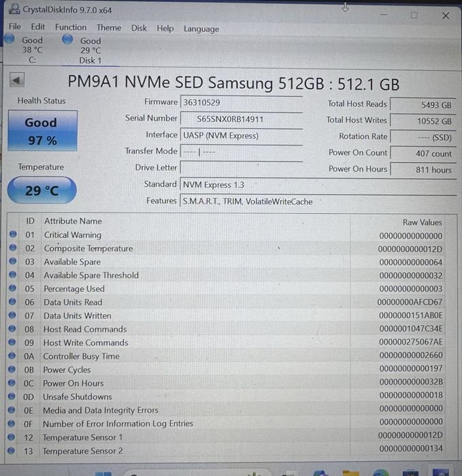
Task: Click the Features field with TRIM
Action: coord(318,202)
